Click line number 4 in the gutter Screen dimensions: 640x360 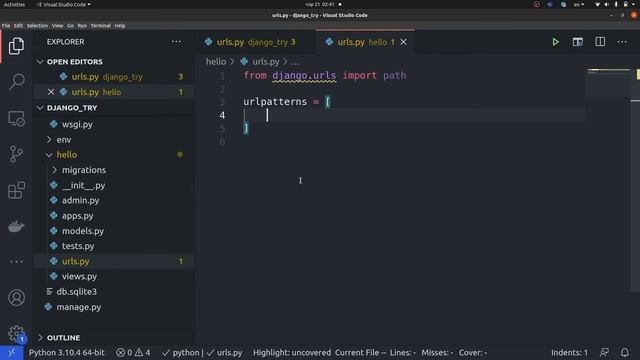point(222,116)
